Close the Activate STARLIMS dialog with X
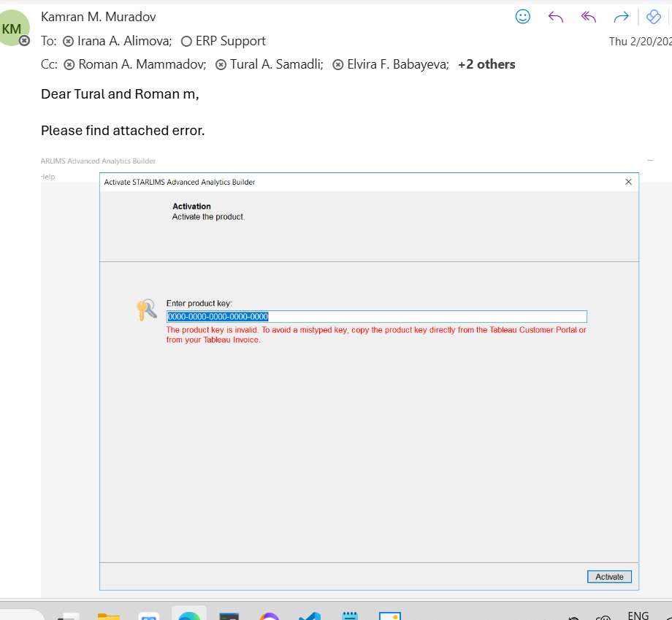The width and height of the screenshot is (672, 620). coord(628,182)
